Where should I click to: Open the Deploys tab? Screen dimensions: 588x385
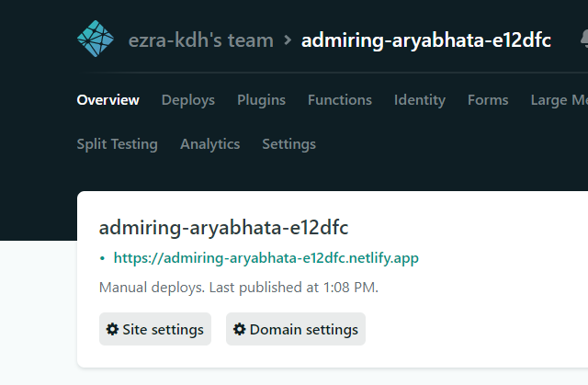coord(188,100)
